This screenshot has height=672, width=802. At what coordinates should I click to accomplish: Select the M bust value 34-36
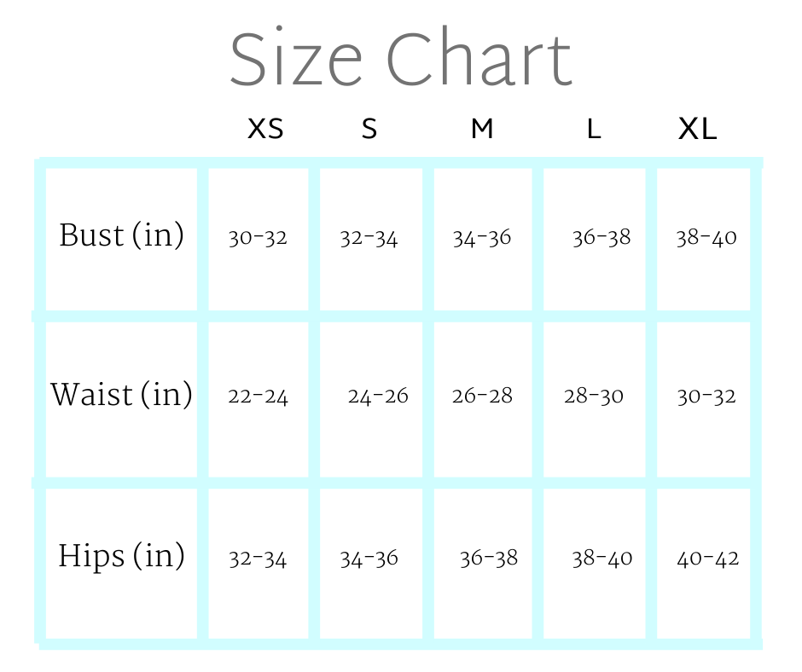point(482,238)
